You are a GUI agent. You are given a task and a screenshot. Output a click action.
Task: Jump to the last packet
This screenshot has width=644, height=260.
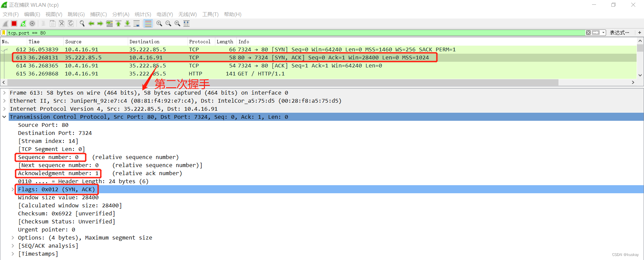[x=127, y=23]
